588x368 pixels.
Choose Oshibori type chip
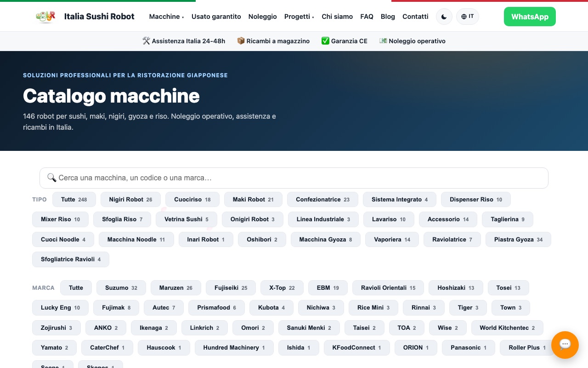[262, 240]
